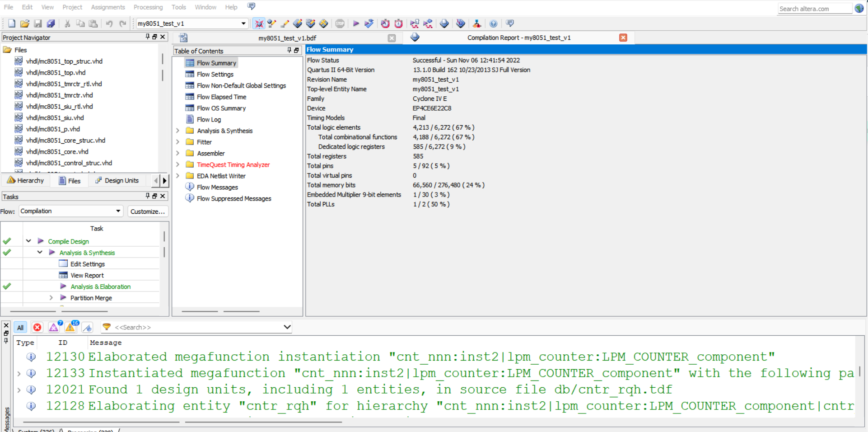Image resolution: width=868 pixels, height=432 pixels.
Task: Click in the Search altera.com field
Action: pyautogui.click(x=815, y=9)
